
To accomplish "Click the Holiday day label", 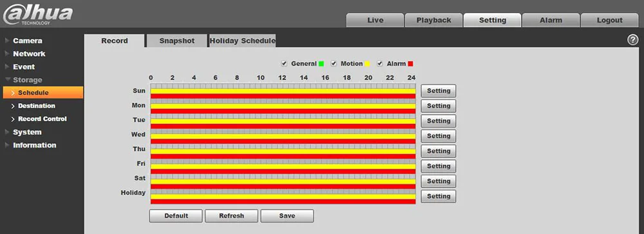I will (133, 193).
